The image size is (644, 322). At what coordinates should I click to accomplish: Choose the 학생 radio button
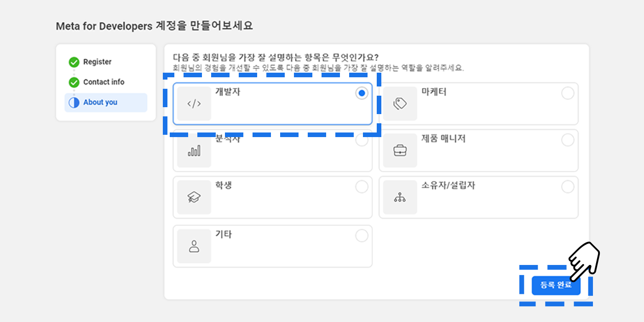tap(362, 187)
